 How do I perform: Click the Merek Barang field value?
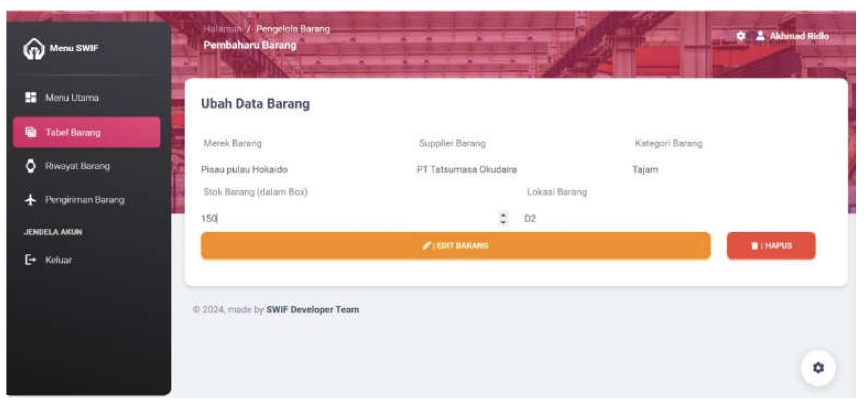click(x=244, y=170)
